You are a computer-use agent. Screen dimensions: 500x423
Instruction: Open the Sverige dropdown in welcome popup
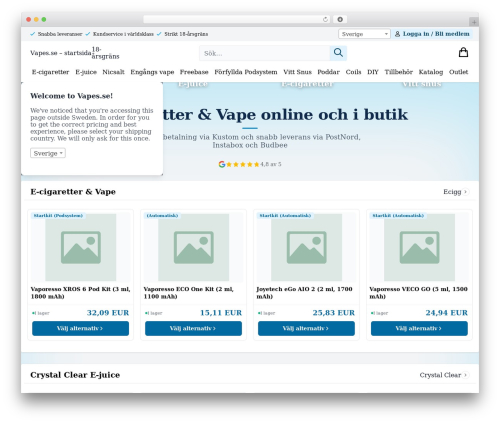48,153
